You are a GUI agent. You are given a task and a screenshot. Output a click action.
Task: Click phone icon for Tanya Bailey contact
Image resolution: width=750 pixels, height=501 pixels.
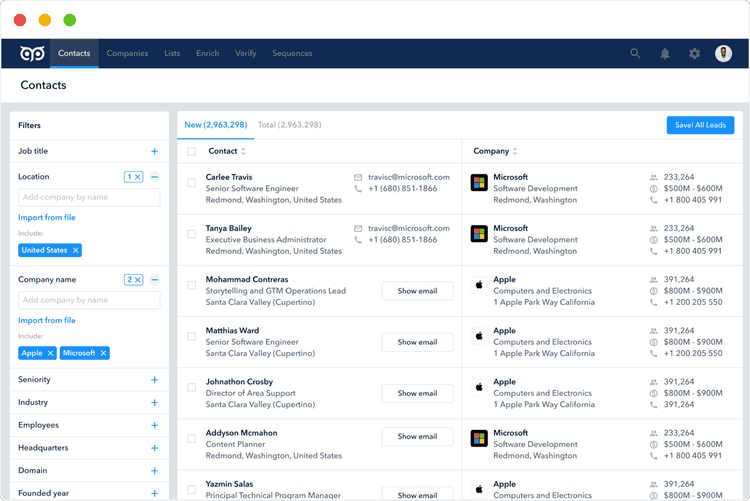pyautogui.click(x=358, y=240)
